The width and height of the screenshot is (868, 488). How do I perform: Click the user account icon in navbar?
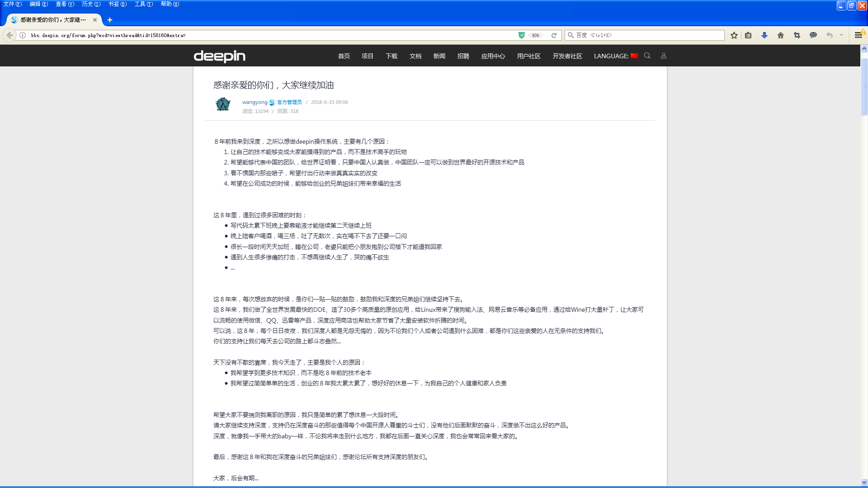click(664, 56)
